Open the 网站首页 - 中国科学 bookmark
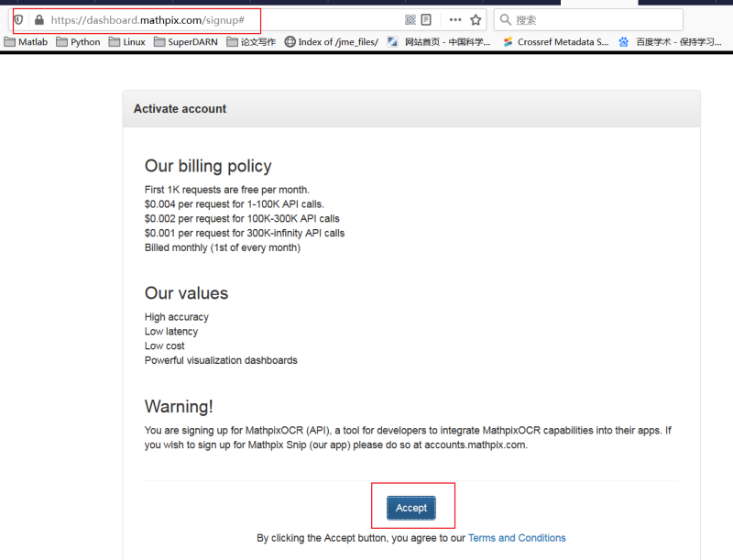Image resolution: width=733 pixels, height=560 pixels. click(440, 42)
